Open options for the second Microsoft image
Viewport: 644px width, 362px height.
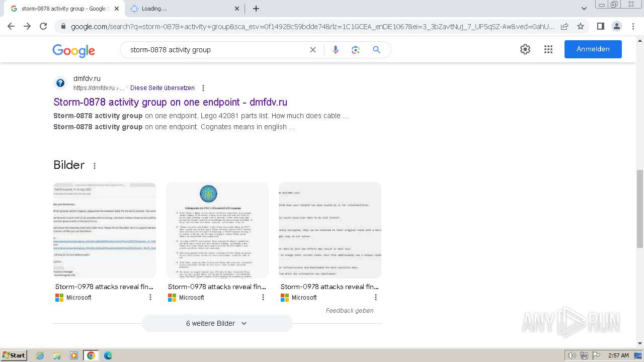[263, 298]
